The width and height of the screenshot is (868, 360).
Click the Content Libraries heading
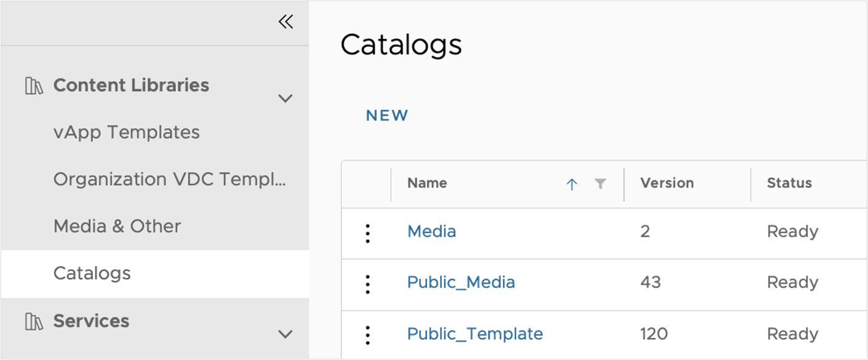131,85
